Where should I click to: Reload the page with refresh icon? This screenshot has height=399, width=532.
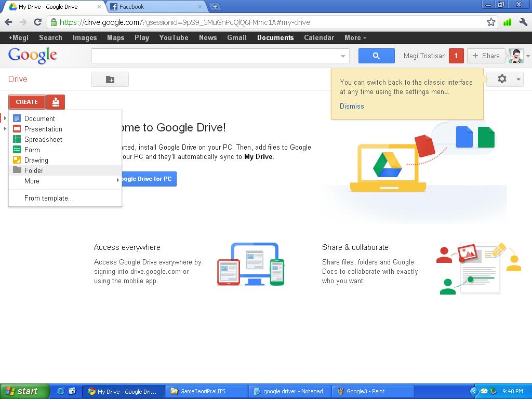pyautogui.click(x=37, y=22)
